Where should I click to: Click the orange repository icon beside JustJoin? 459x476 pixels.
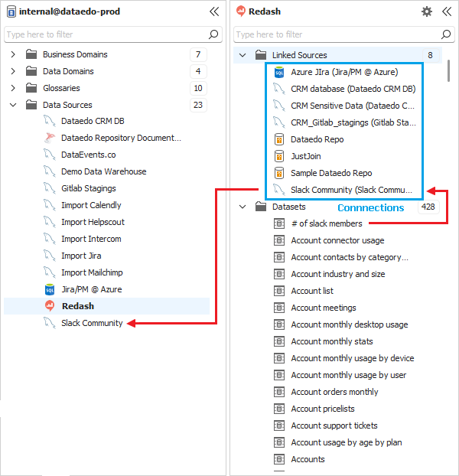[279, 156]
